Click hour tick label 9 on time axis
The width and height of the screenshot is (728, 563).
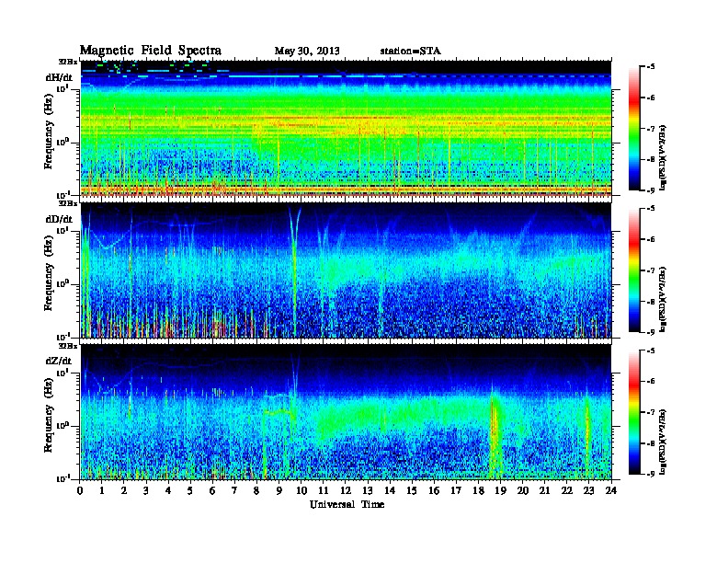[279, 490]
